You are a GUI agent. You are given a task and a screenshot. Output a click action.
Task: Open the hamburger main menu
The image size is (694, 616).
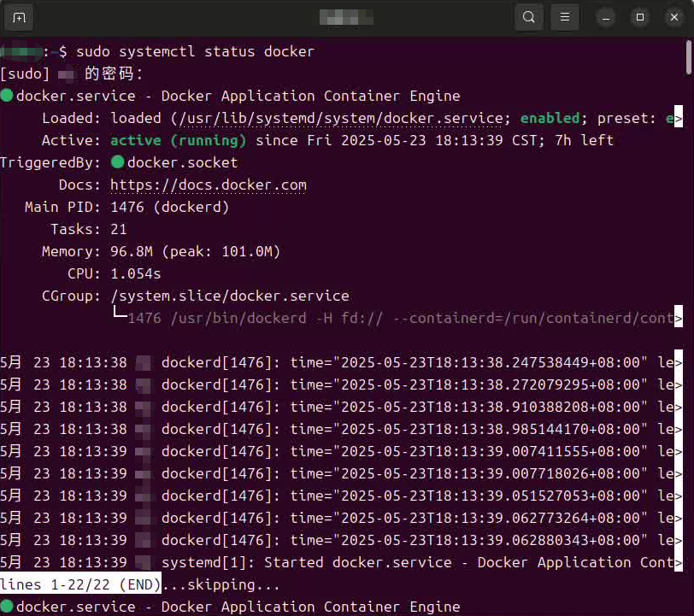tap(564, 17)
